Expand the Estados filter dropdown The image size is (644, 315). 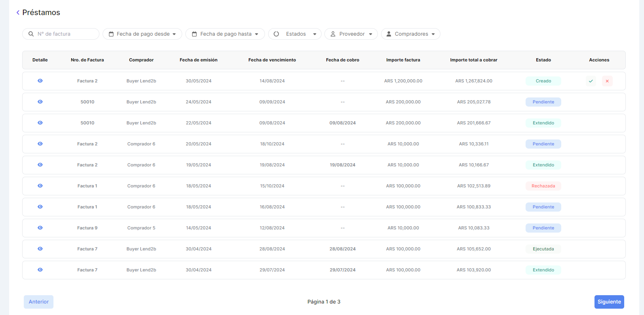[x=295, y=34]
